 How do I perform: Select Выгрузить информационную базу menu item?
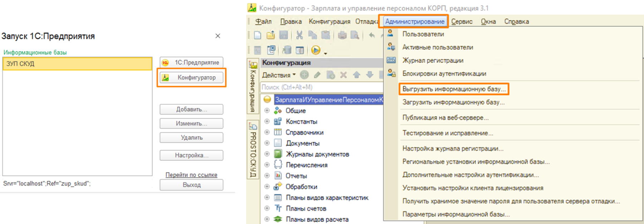pos(454,89)
